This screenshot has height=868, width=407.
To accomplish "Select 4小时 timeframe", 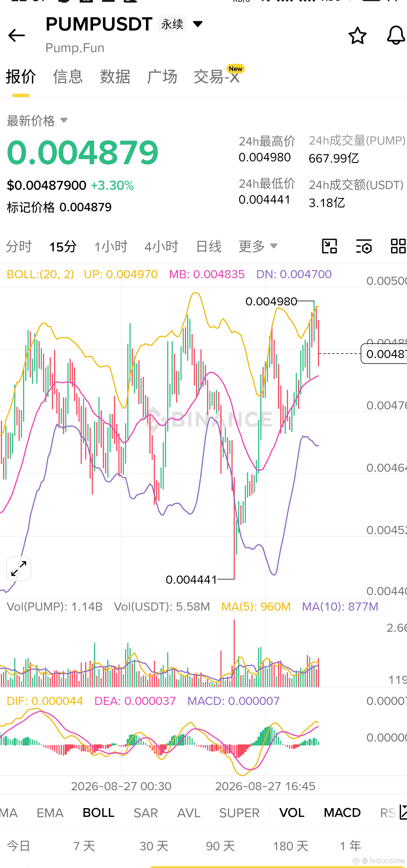I will click(x=161, y=247).
